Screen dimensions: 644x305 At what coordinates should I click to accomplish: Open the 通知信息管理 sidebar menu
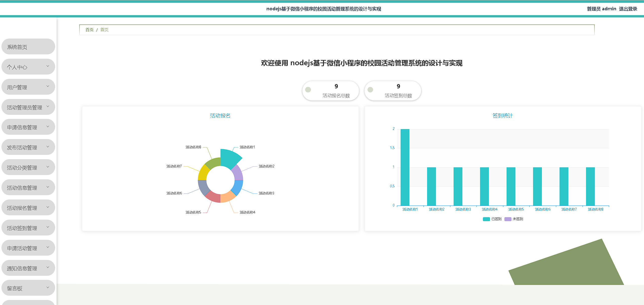coord(22,268)
